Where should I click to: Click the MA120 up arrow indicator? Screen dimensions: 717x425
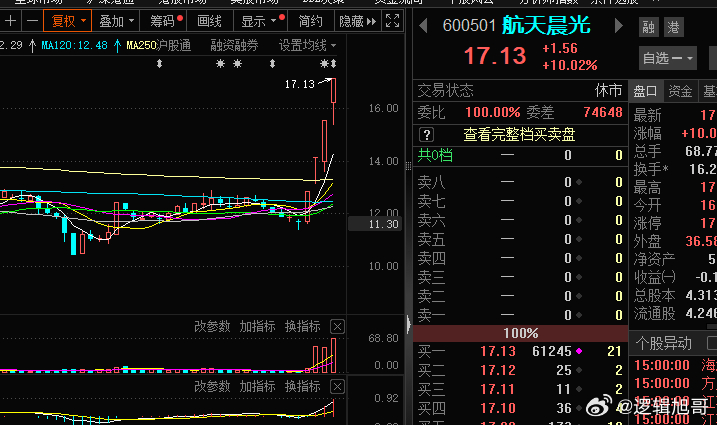117,45
